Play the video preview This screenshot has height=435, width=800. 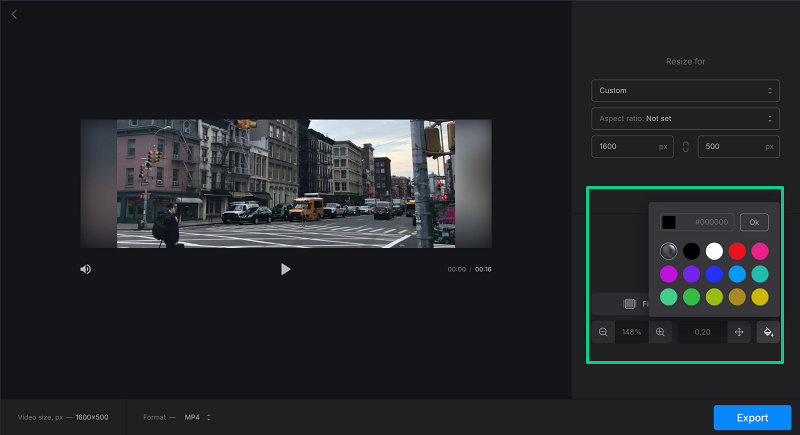click(286, 269)
